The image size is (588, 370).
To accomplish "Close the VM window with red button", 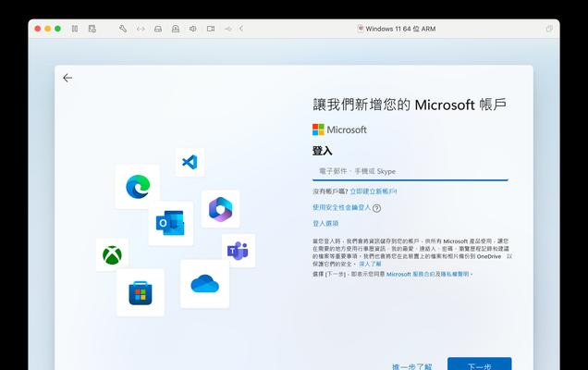I will click(38, 29).
